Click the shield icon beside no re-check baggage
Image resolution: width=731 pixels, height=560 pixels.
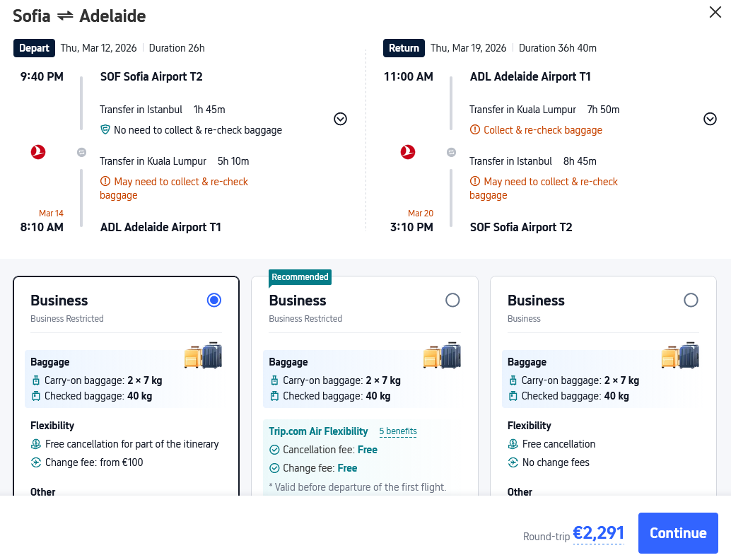(x=105, y=130)
